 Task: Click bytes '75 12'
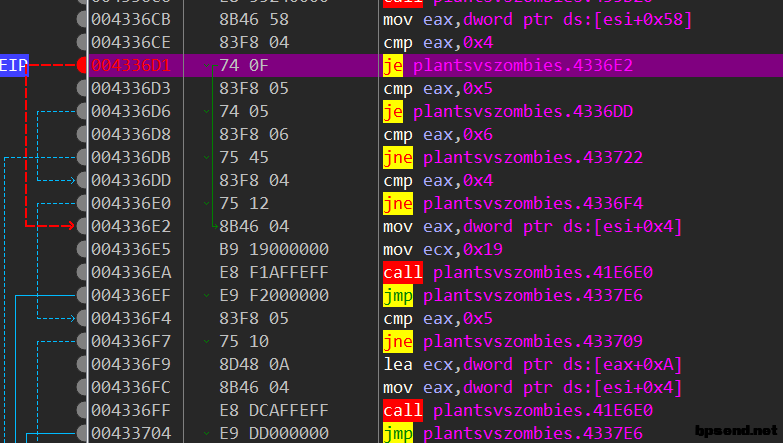tap(244, 203)
